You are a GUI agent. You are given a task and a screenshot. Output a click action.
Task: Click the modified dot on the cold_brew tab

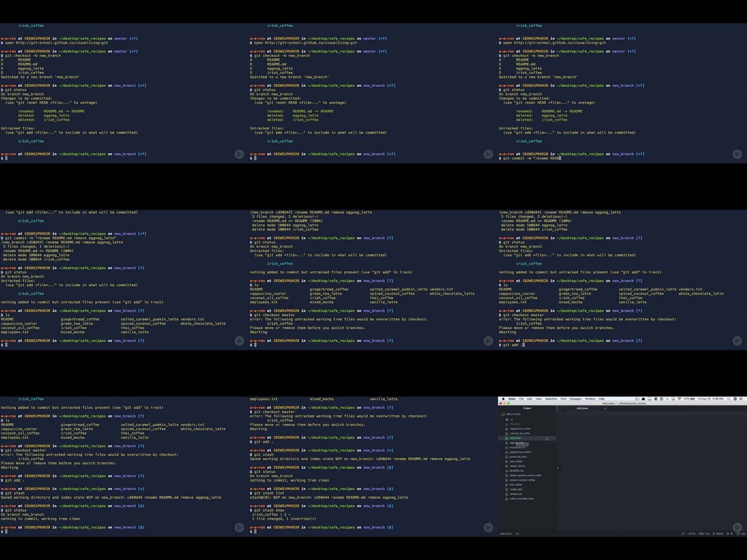pyautogui.click(x=605, y=408)
